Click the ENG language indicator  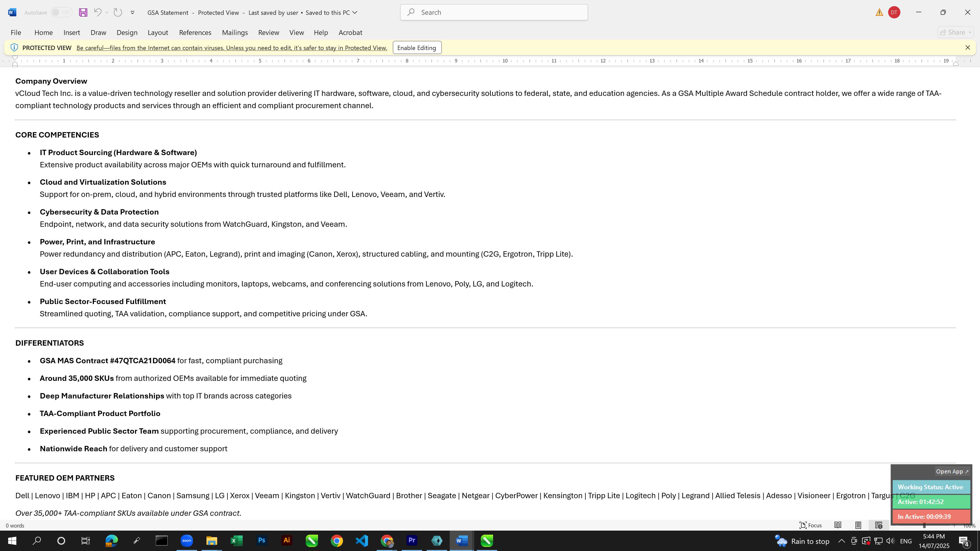(906, 541)
